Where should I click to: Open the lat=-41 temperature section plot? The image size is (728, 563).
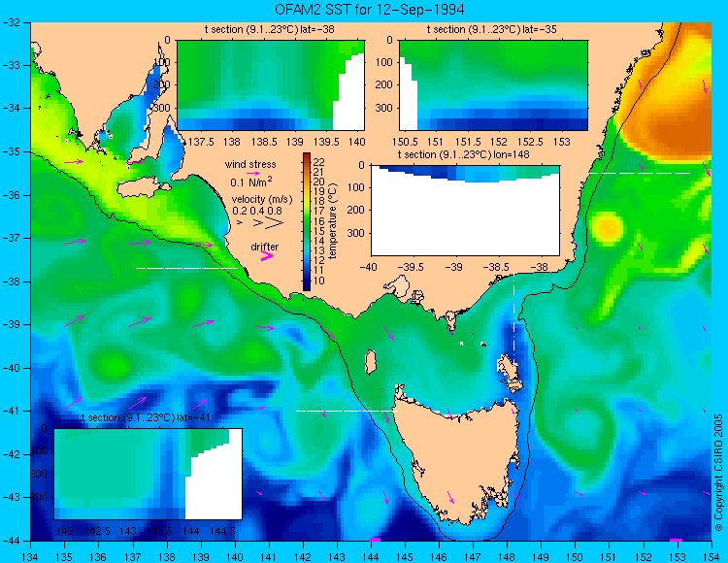click(149, 474)
